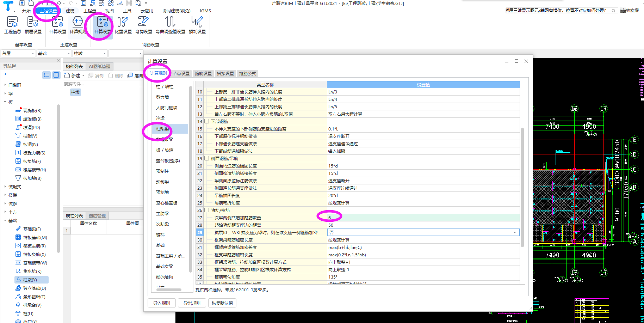
Task: Switch to 箍筋公式 tab in dialog
Action: [x=248, y=73]
